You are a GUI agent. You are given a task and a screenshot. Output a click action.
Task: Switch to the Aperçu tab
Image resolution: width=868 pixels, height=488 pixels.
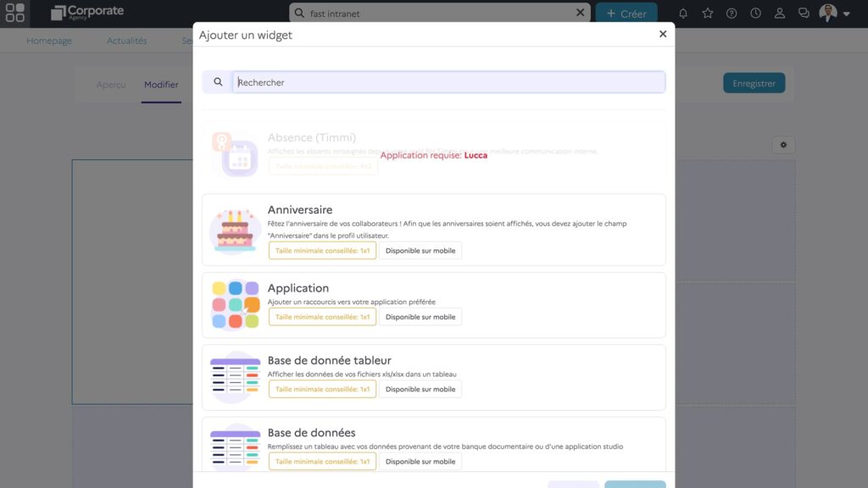[111, 85]
